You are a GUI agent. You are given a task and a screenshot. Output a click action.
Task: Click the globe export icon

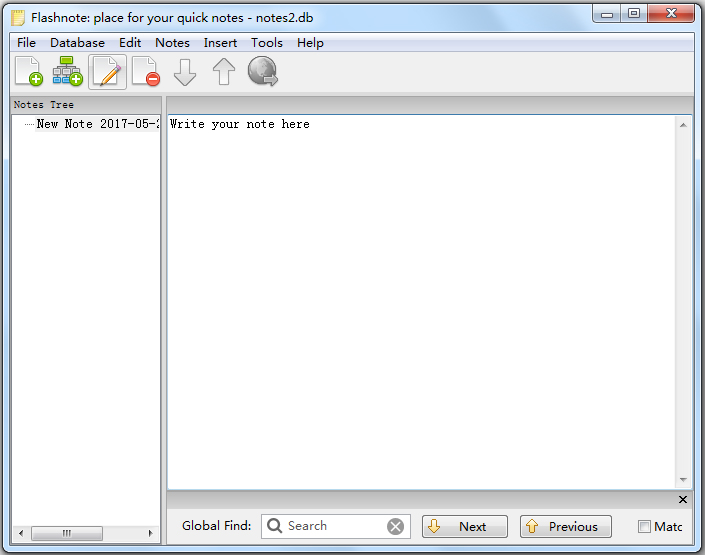click(x=263, y=71)
